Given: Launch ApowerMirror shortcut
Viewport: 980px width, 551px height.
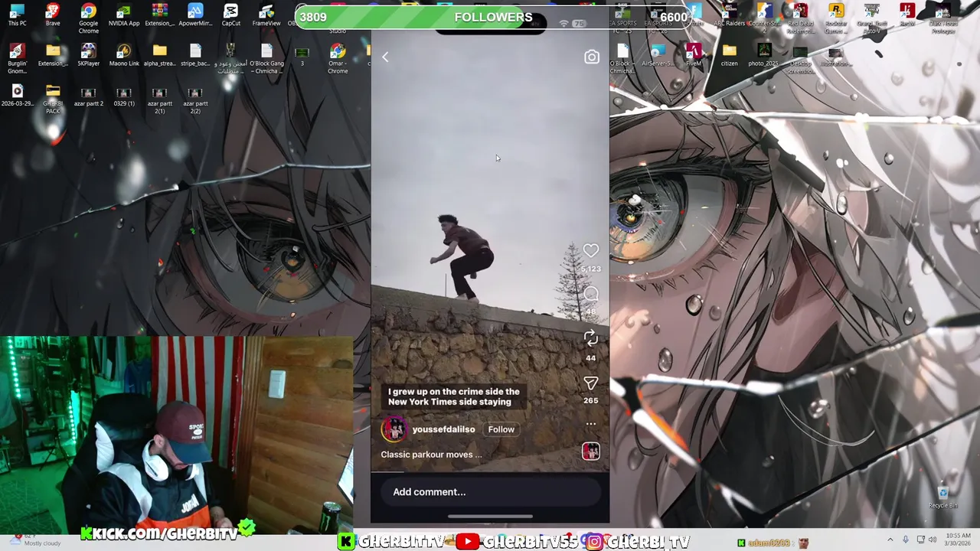Looking at the screenshot, I should click(x=195, y=15).
